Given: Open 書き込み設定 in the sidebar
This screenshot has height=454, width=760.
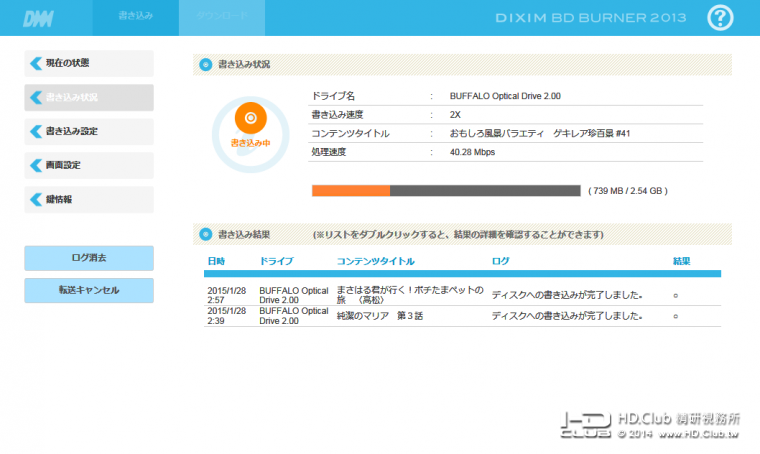Looking at the screenshot, I should pos(89,131).
